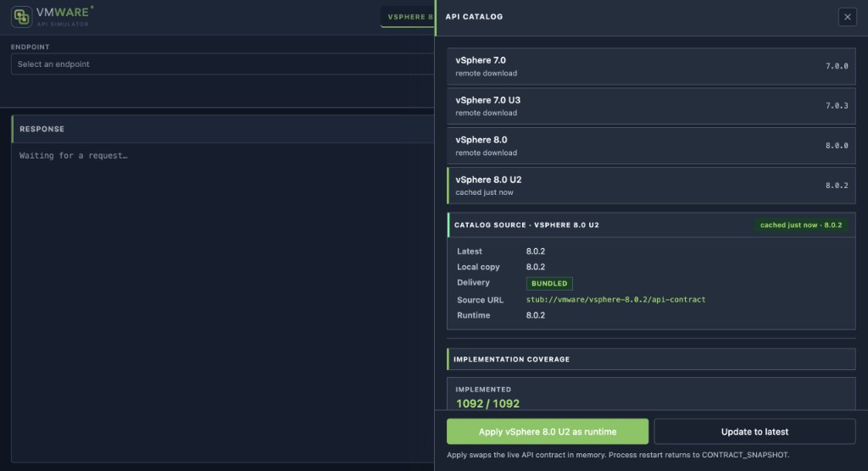This screenshot has width=868, height=471.
Task: Click the 7.0.0 version number
Action: [837, 66]
